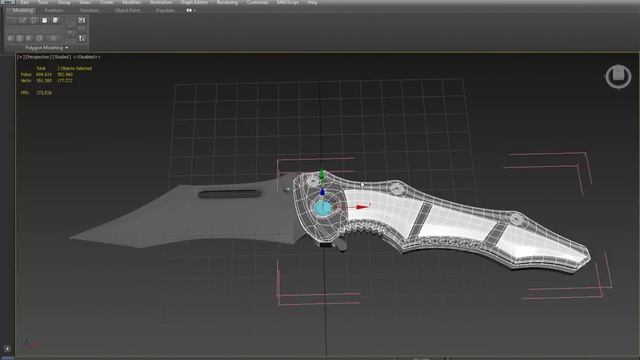
Task: Click the red X-axis gizmo arrow
Action: click(x=362, y=207)
